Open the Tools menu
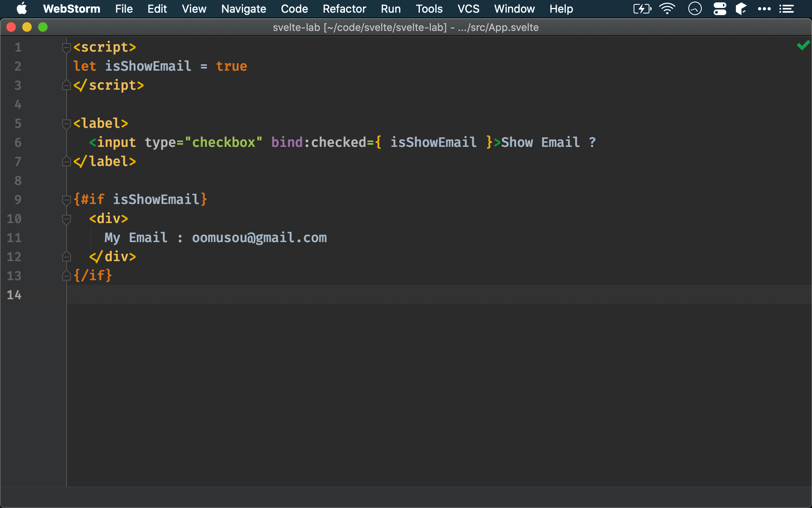The image size is (812, 508). pos(429,8)
